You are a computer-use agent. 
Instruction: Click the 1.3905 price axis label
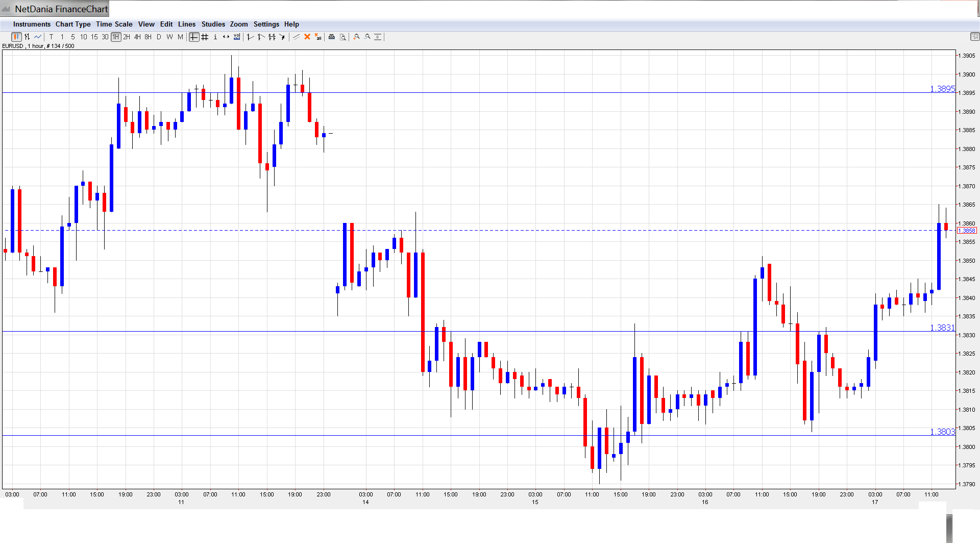[967, 56]
